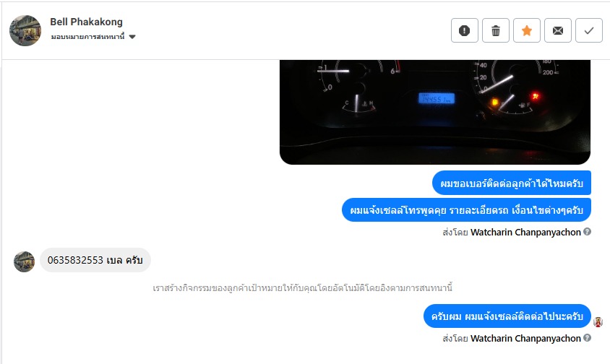Open the car dashboard photo message
This screenshot has width=610, height=364.
435,112
